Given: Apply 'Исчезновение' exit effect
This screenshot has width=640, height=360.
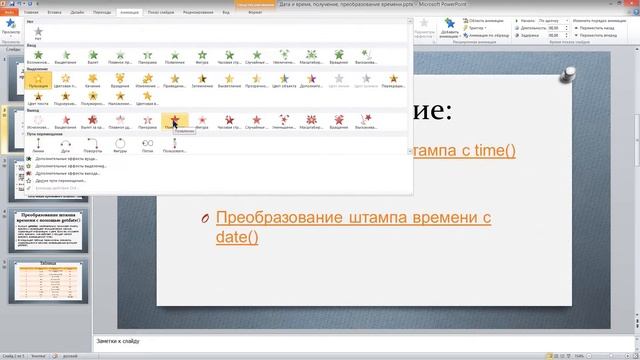Looking at the screenshot, I should pyautogui.click(x=38, y=122).
